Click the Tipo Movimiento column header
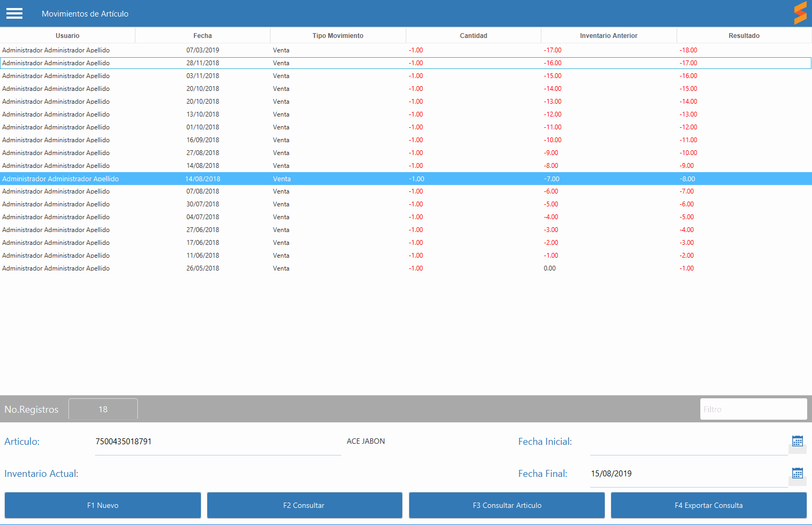 (338, 36)
